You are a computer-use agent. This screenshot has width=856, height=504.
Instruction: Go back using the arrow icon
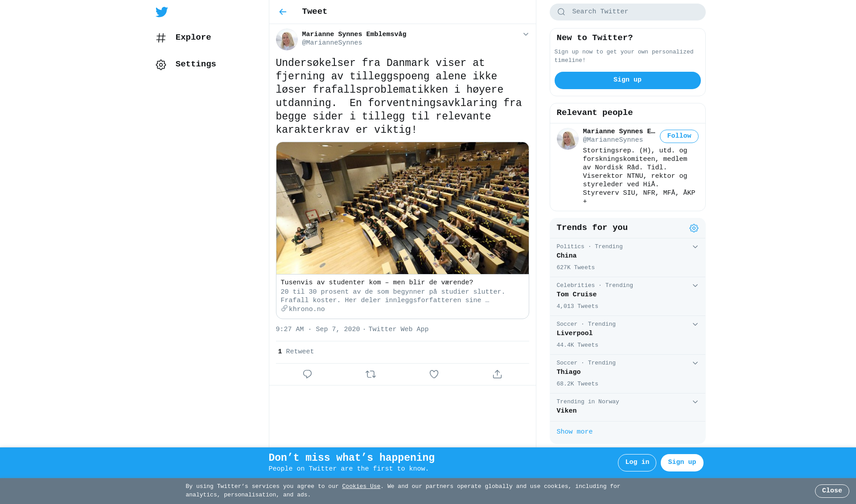(283, 12)
